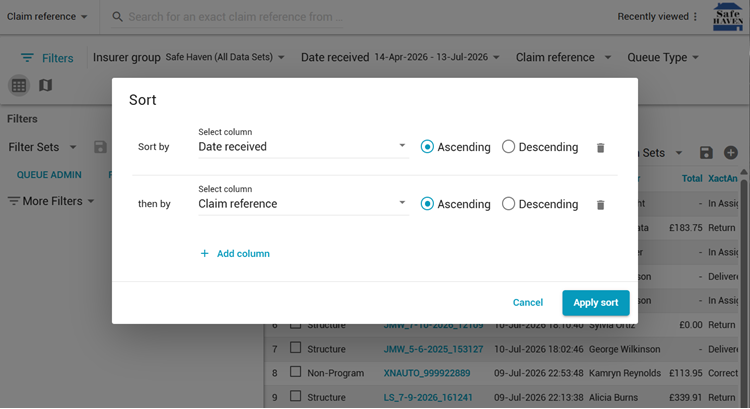Select Descending for Date received
The width and height of the screenshot is (750, 409).
click(508, 147)
